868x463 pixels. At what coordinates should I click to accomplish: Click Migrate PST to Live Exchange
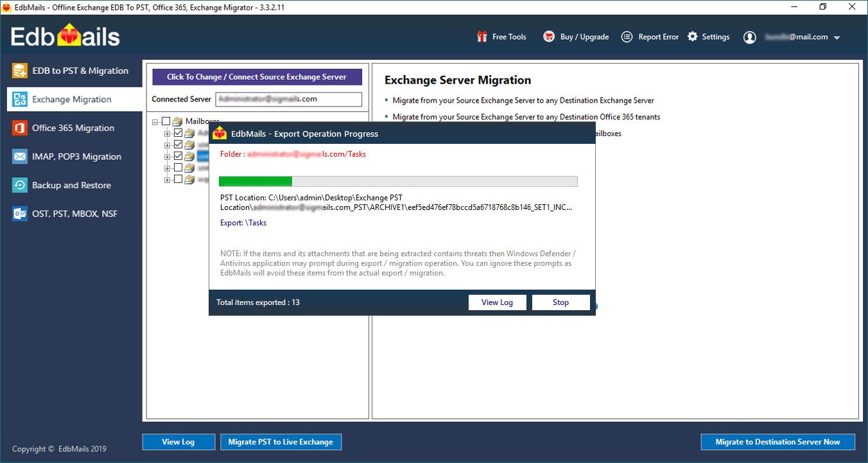point(281,442)
